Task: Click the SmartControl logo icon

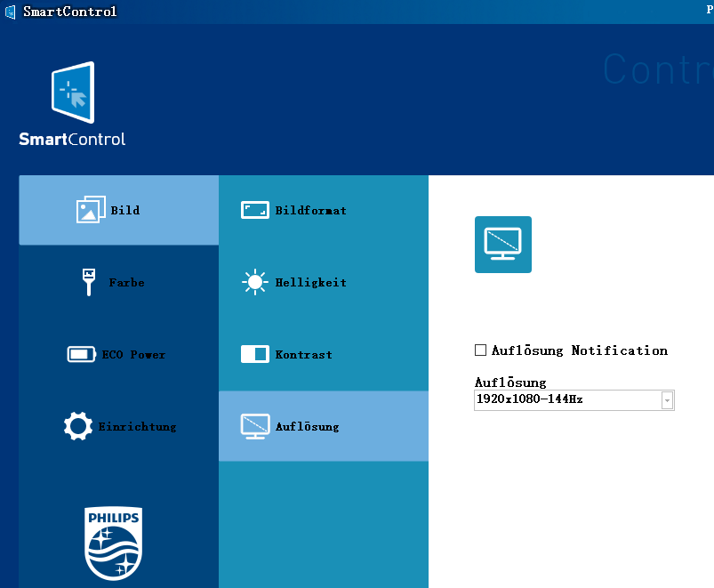Action: tap(73, 93)
